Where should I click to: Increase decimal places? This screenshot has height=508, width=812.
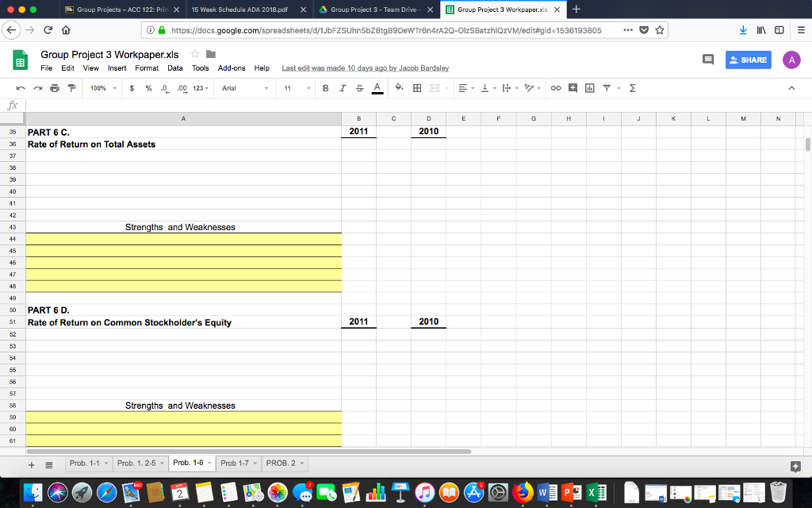182,88
